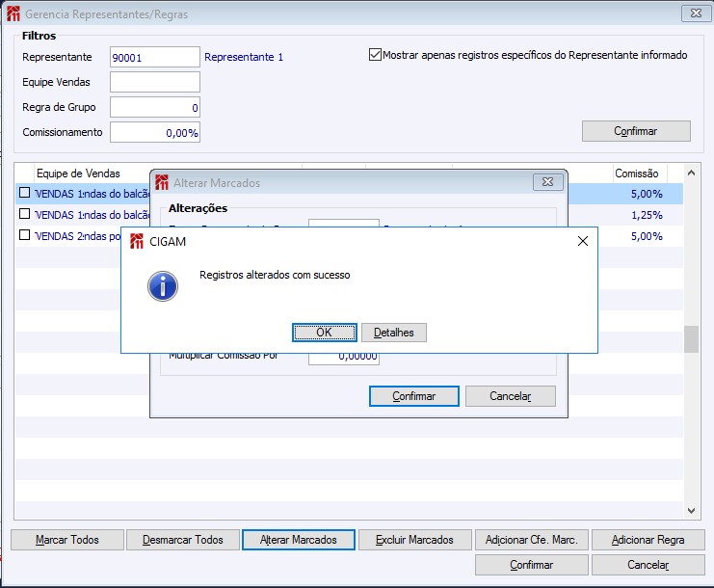
Task: Click Adicionar Cfe. Marc. button
Action: tap(532, 540)
